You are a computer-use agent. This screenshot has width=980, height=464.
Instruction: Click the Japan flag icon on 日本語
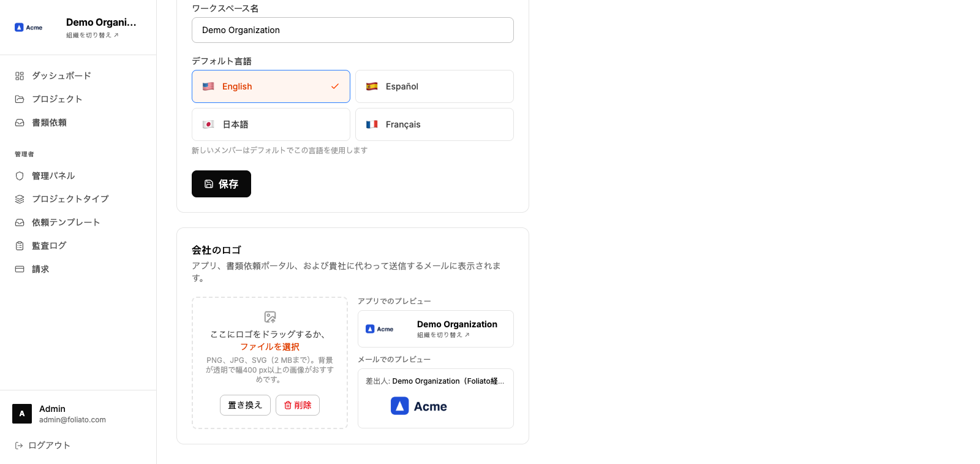208,124
